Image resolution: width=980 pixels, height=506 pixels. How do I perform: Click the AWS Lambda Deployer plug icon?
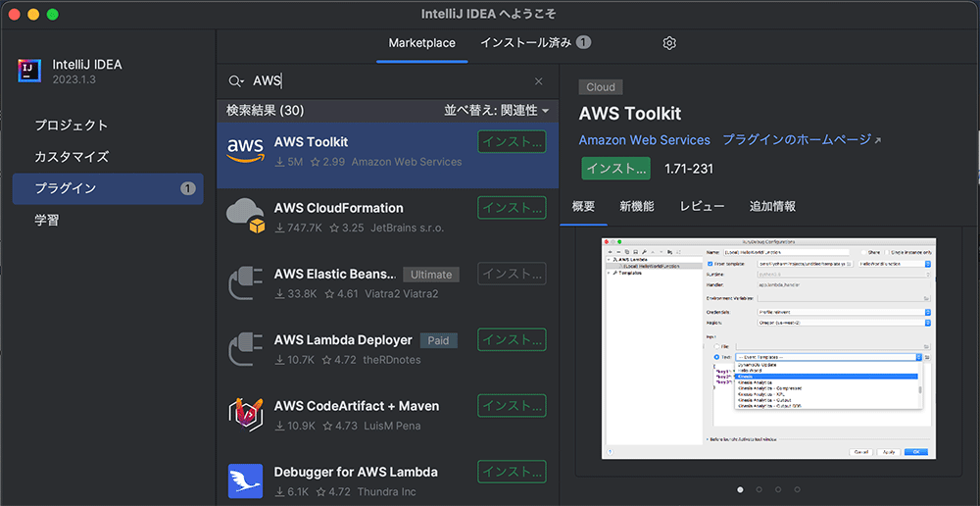click(246, 348)
